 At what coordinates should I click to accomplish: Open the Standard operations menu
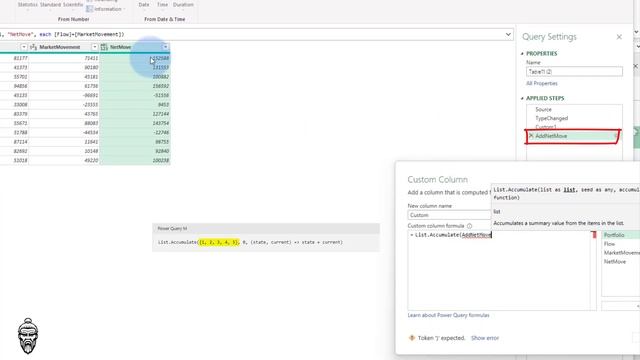tap(50, 4)
